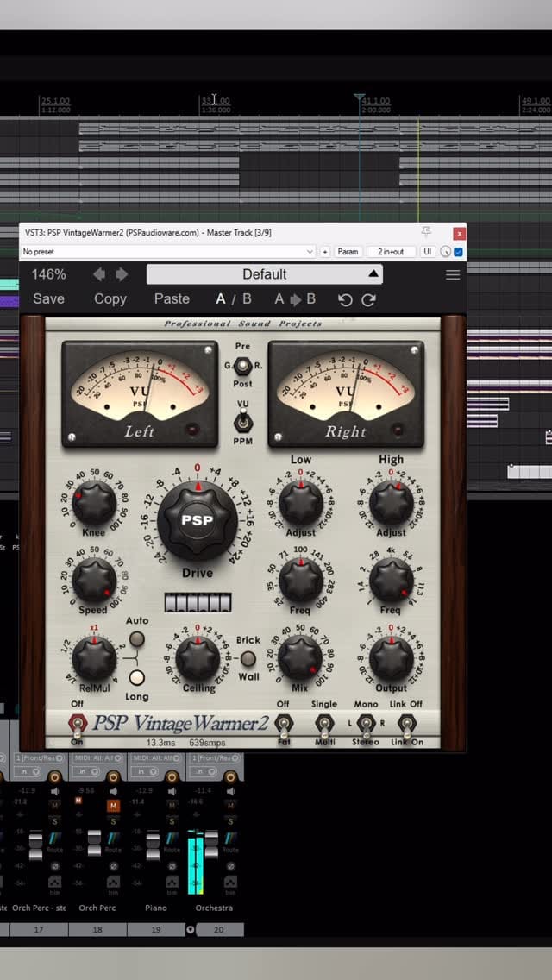Click the Right VU meter
This screenshot has width=552, height=980.
(x=346, y=394)
